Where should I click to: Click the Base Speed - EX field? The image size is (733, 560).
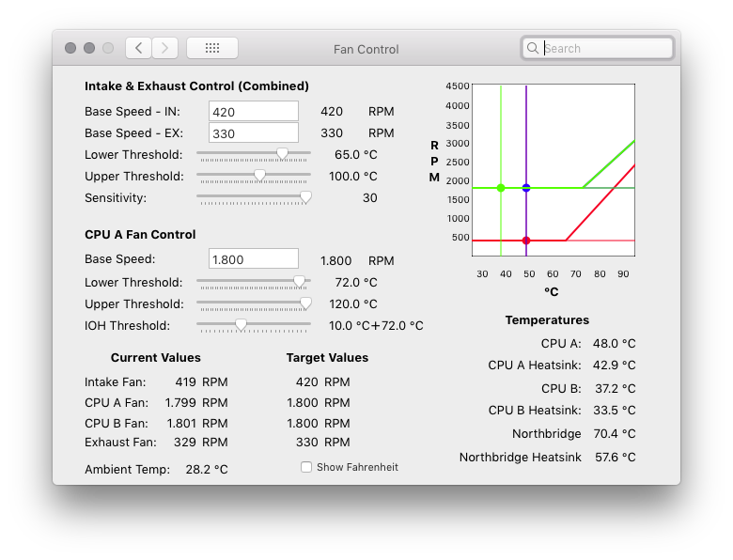click(x=253, y=133)
